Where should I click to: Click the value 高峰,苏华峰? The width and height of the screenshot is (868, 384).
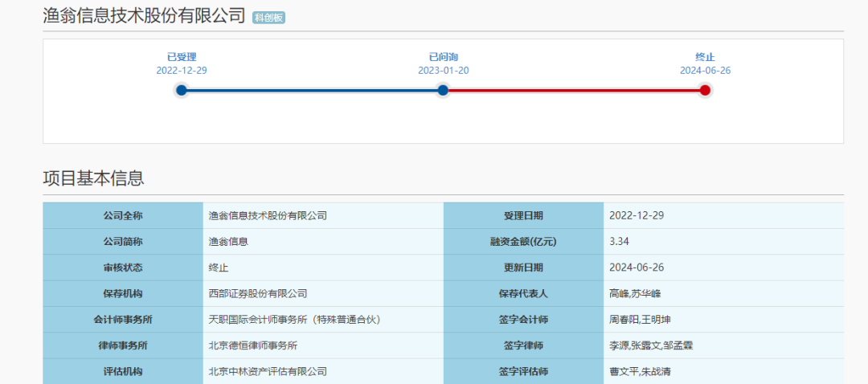(x=635, y=294)
